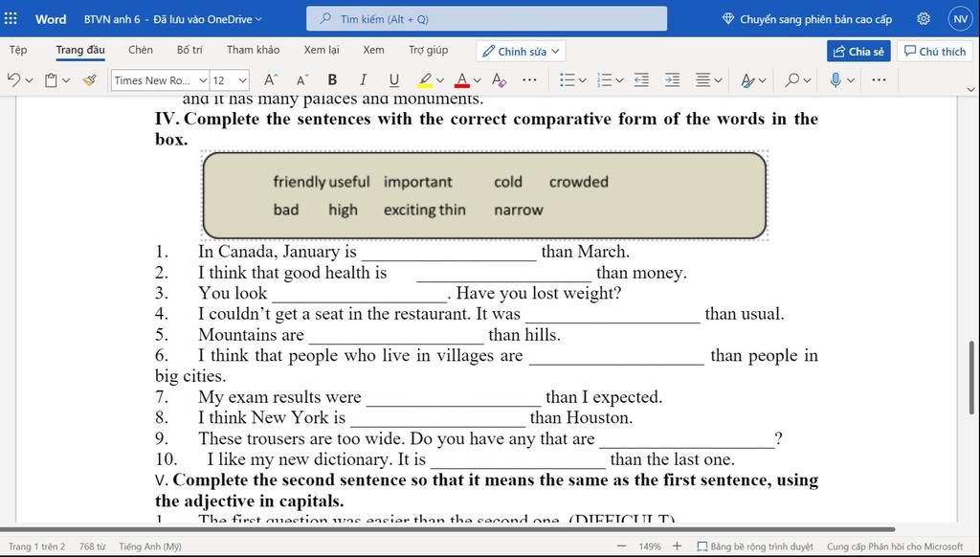Expand the Paste options arrow
The height and width of the screenshot is (557, 980).
coord(66,80)
